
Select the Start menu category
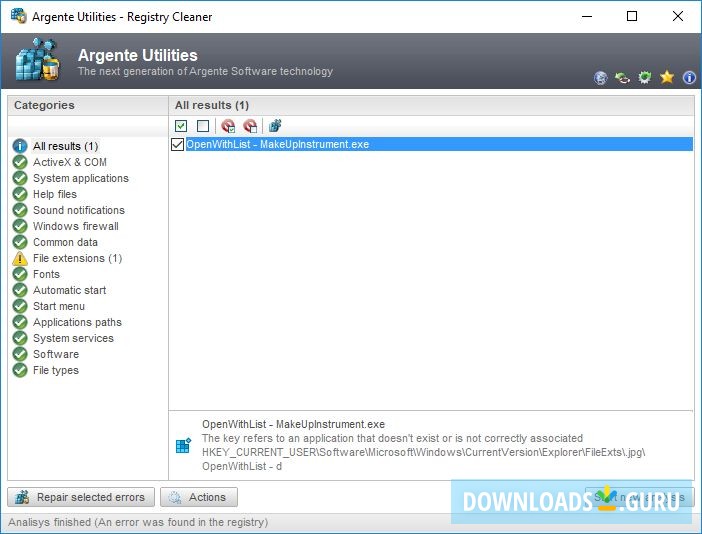tap(59, 306)
